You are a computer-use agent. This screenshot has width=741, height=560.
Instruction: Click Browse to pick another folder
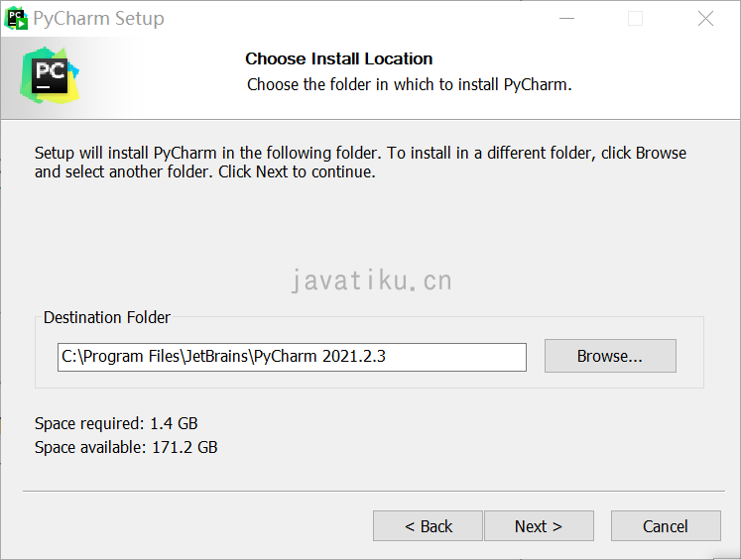[x=610, y=356]
